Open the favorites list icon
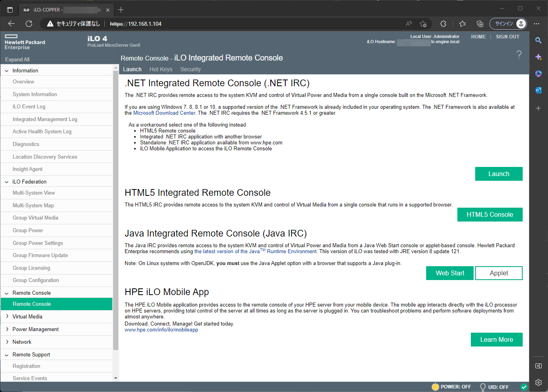The height and width of the screenshot is (392, 548). coord(463,24)
